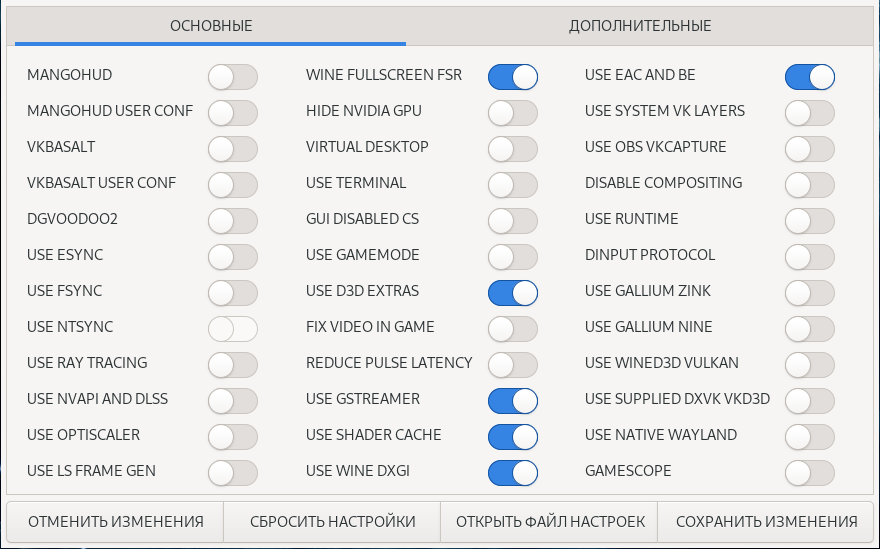Screen dimensions: 880x549
Task: Enable VIRTUAL DESKTOP switch
Action: click(x=513, y=148)
